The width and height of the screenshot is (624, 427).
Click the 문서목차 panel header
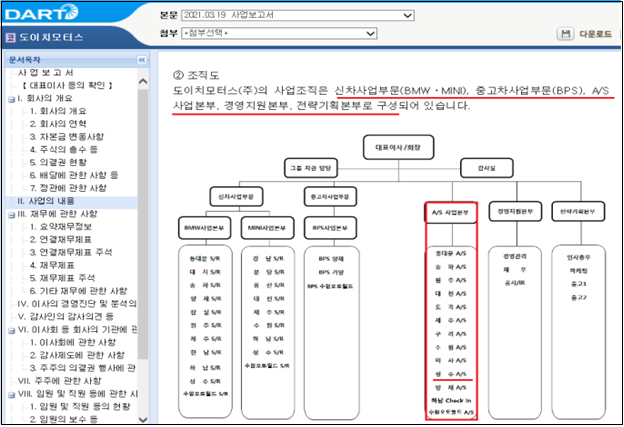click(77, 60)
